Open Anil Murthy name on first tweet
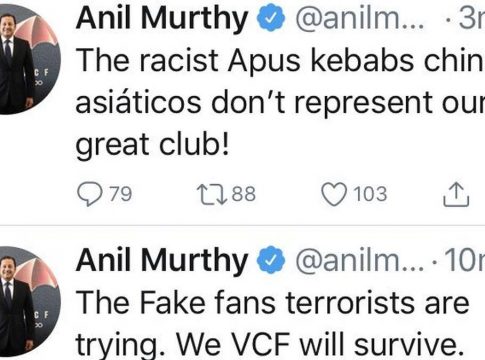Viewport: 485px width, 360px height. [162, 19]
